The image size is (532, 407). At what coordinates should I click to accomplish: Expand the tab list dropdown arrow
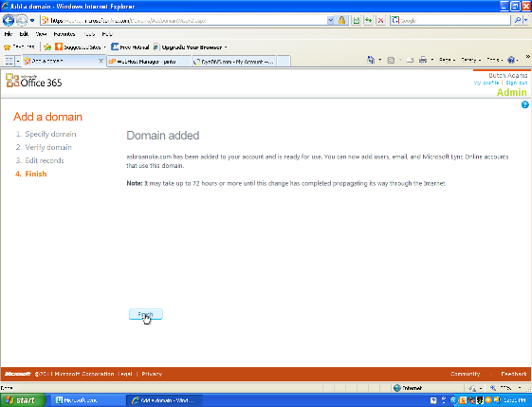(x=18, y=61)
